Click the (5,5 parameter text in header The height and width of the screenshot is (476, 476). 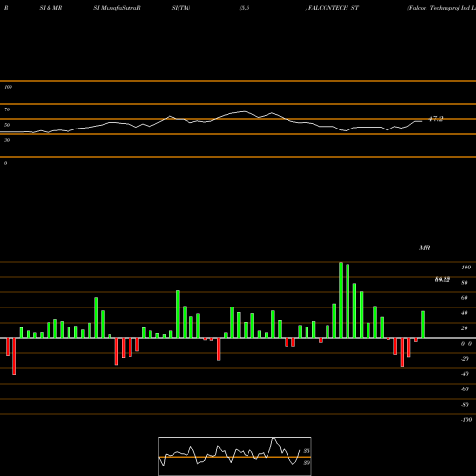click(x=245, y=8)
